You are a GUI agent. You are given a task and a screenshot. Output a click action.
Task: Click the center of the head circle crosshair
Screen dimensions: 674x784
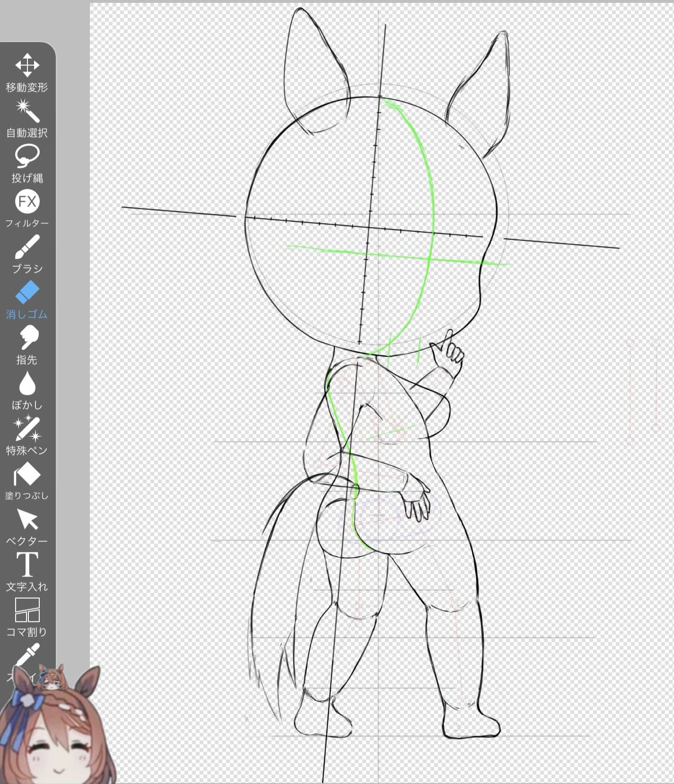(368, 227)
